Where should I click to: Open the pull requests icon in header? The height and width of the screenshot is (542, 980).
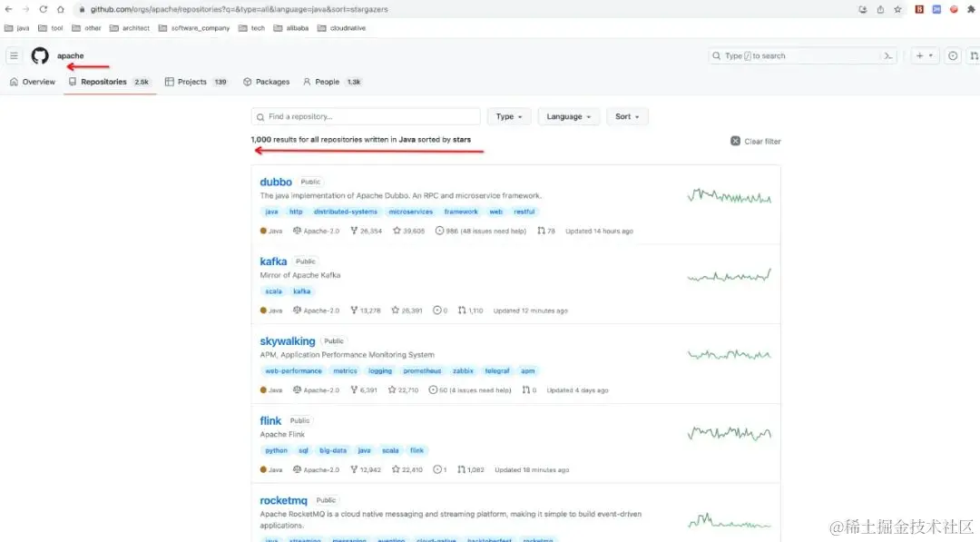click(x=974, y=55)
